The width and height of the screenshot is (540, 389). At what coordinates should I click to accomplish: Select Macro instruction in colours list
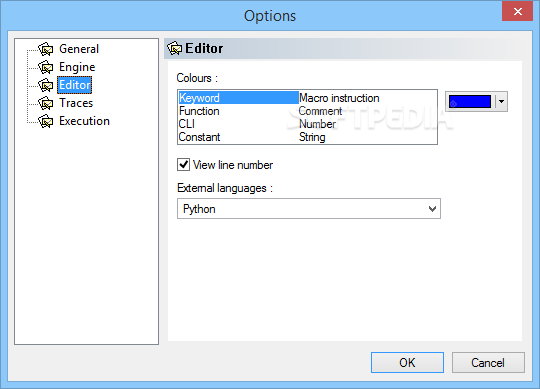(339, 98)
